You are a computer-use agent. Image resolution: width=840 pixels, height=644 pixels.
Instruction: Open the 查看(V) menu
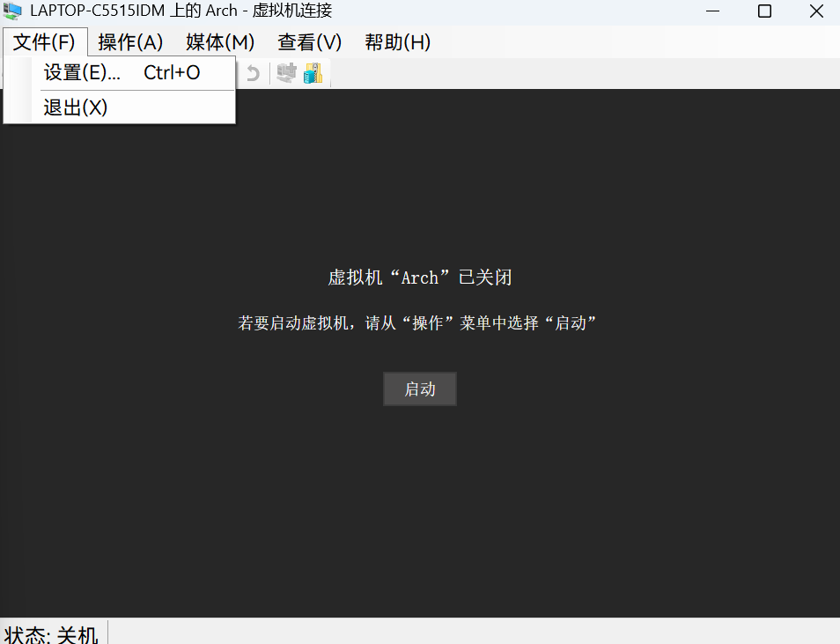tap(309, 42)
